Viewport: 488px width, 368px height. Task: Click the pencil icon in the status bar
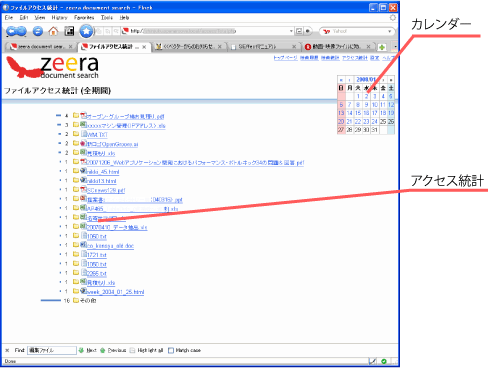click(x=372, y=361)
